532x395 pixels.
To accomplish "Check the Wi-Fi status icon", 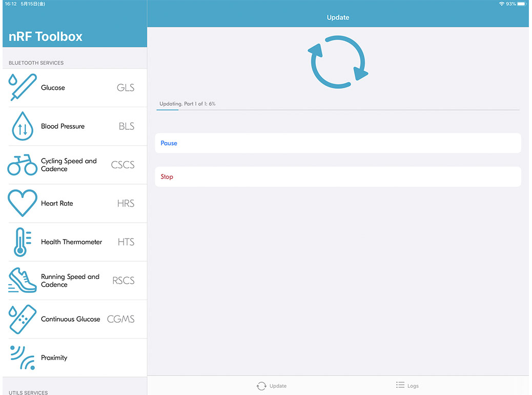I will click(501, 4).
